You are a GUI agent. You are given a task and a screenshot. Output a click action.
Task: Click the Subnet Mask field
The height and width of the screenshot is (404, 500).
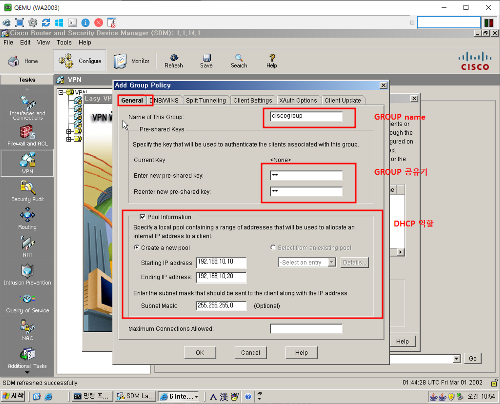tap(221, 306)
